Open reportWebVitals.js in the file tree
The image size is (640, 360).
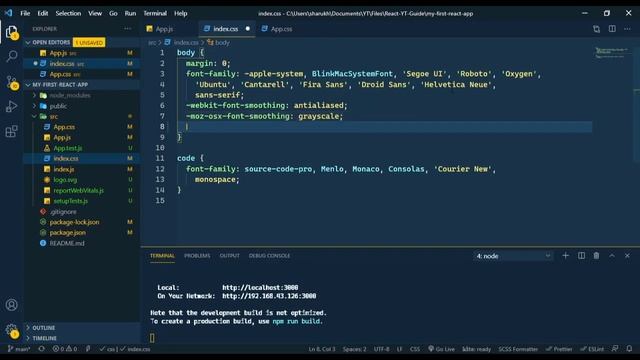point(78,190)
